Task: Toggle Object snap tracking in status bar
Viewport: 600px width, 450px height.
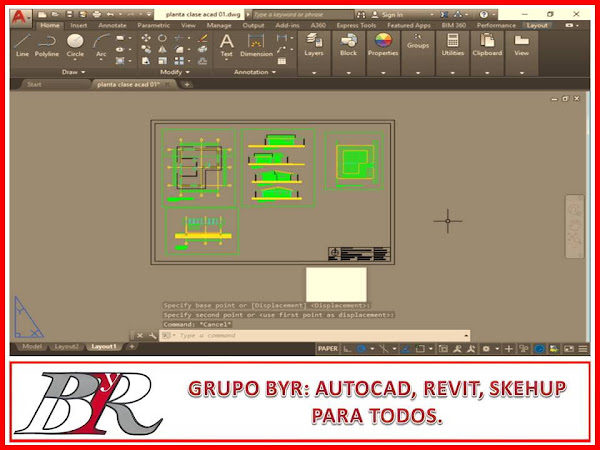Action: (406, 349)
